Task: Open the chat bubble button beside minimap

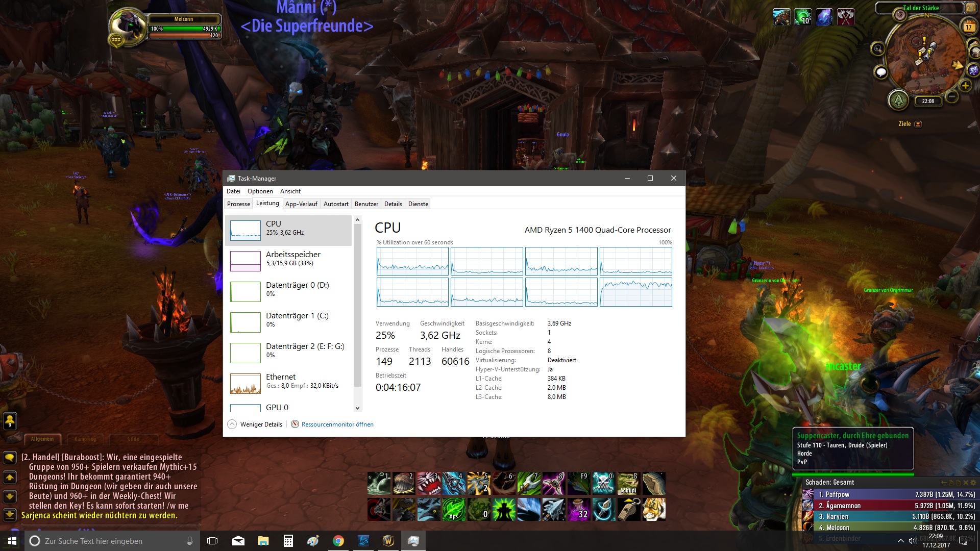Action: (x=881, y=72)
